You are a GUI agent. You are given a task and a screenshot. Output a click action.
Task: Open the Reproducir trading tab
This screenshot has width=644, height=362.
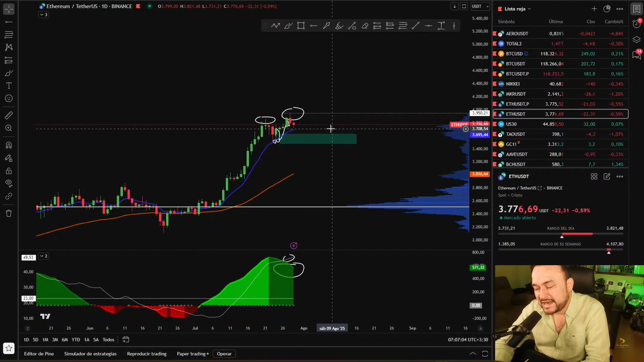pos(147,354)
